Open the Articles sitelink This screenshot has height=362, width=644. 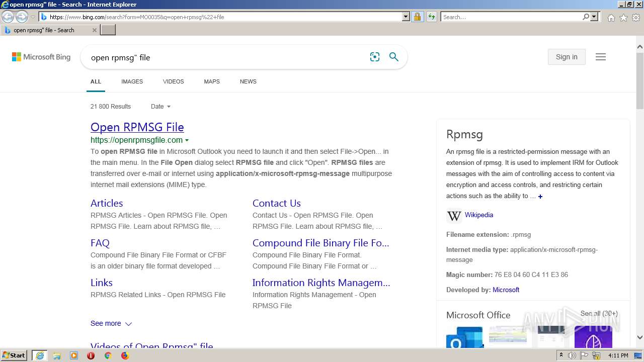pos(107,203)
